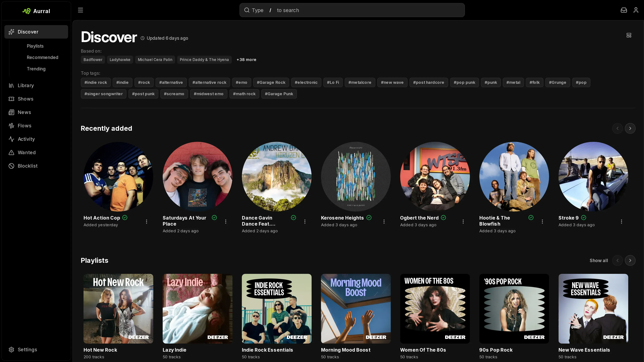
Task: Open Blocklist in the sidebar
Action: [36, 166]
